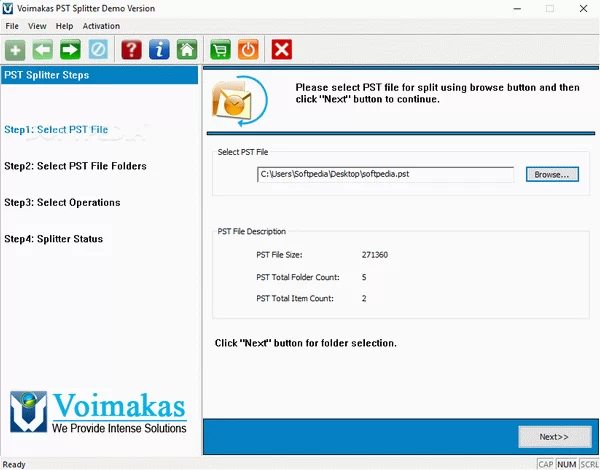Open the Activation menu

click(x=101, y=26)
